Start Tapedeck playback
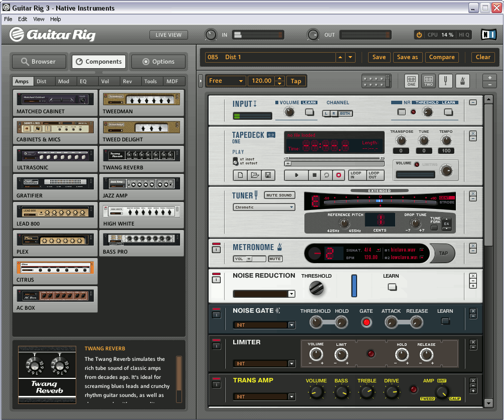 (x=297, y=175)
